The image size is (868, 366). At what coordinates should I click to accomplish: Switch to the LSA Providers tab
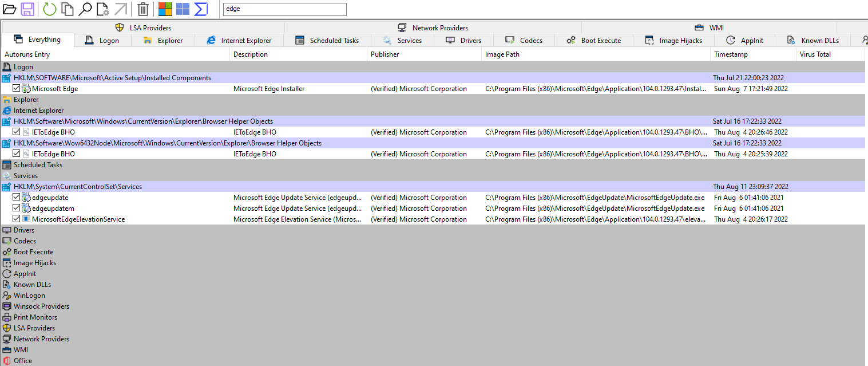point(143,27)
